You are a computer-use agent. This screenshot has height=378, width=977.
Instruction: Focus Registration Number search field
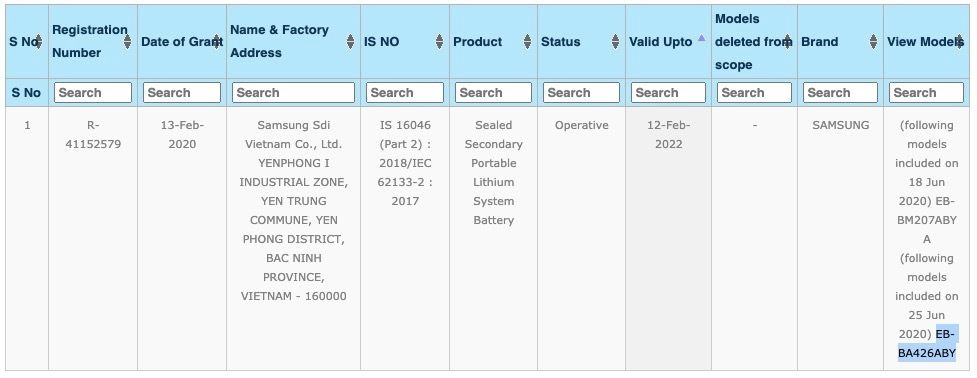click(93, 93)
